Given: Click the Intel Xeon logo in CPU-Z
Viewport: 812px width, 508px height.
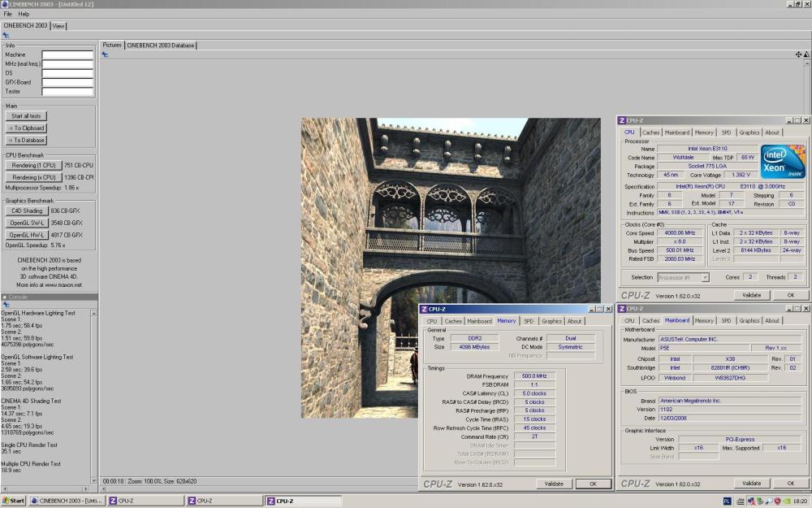Looking at the screenshot, I should tap(783, 161).
